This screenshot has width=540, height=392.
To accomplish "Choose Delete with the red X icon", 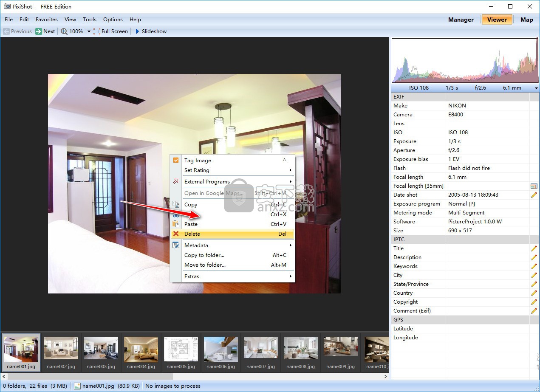I will (232, 234).
